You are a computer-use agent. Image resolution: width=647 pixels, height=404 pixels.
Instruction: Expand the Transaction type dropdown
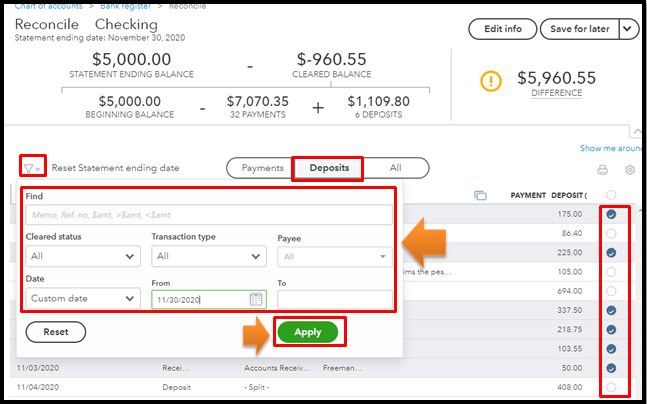pyautogui.click(x=209, y=257)
